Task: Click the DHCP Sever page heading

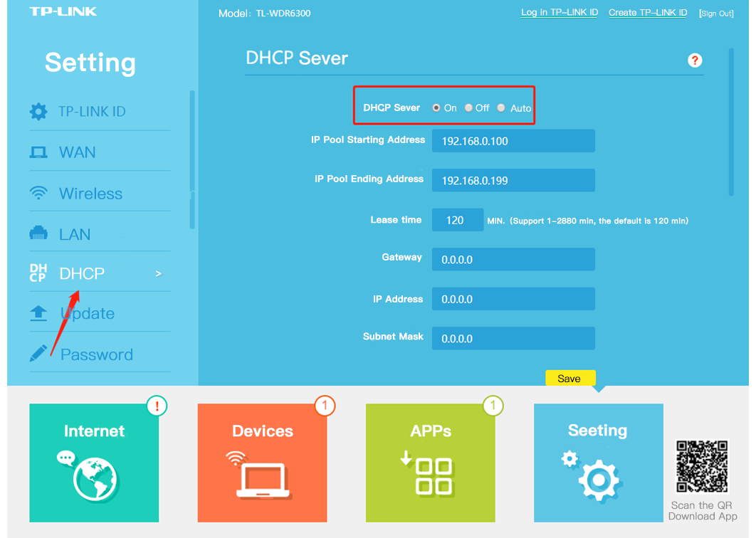Action: pos(297,58)
